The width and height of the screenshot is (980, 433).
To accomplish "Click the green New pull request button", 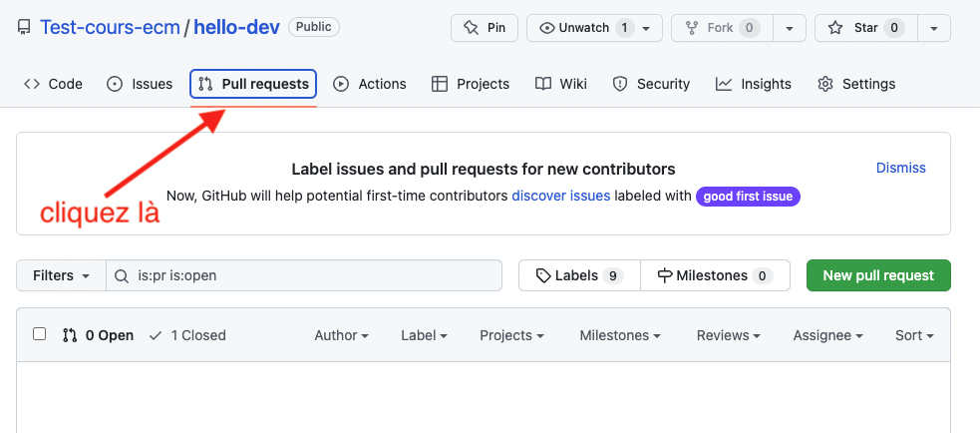I will point(878,275).
